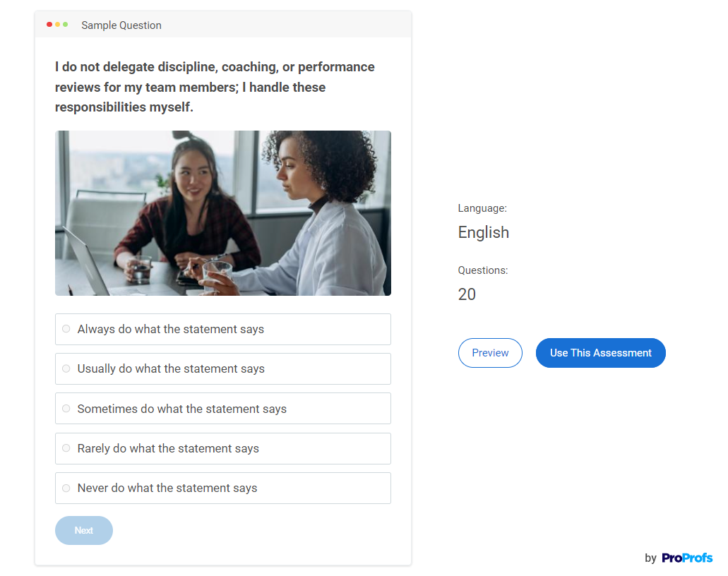728x576 pixels.
Task: Click the green dot in the window header
Action: coord(66,25)
